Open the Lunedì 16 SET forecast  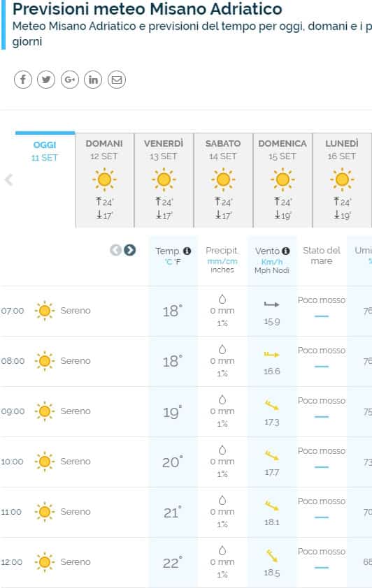(x=342, y=180)
